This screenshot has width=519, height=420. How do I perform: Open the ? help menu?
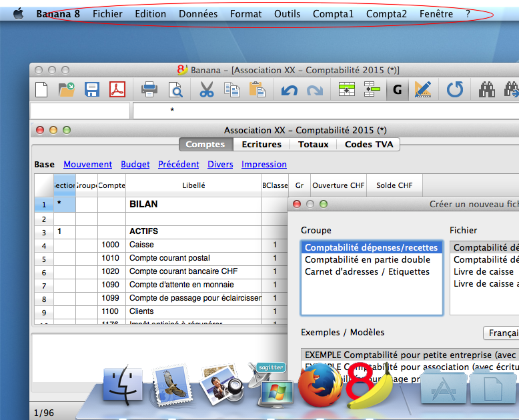pos(468,14)
